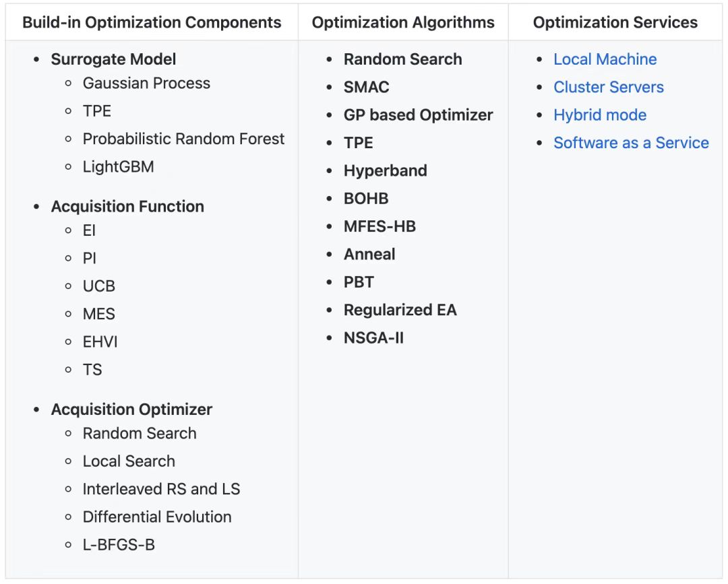Click the Acquisition Function heading
Viewport: 728px width, 584px height.
click(x=127, y=206)
